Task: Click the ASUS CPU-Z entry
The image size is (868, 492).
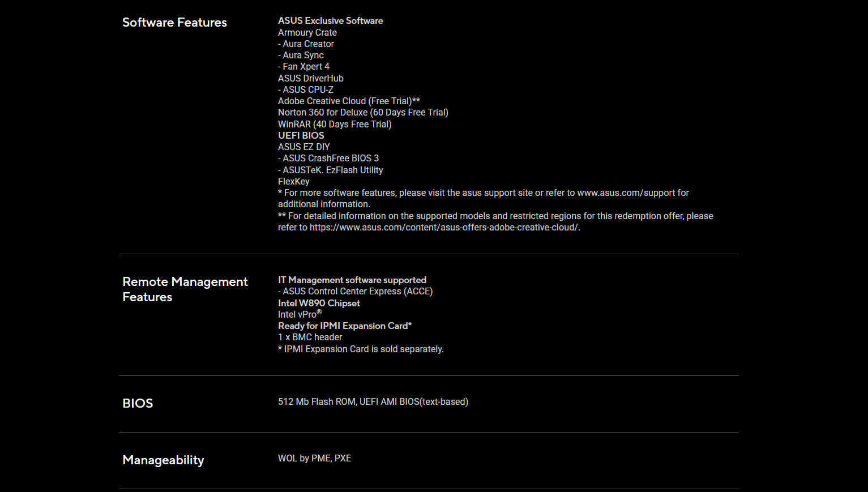Action: pyautogui.click(x=307, y=90)
